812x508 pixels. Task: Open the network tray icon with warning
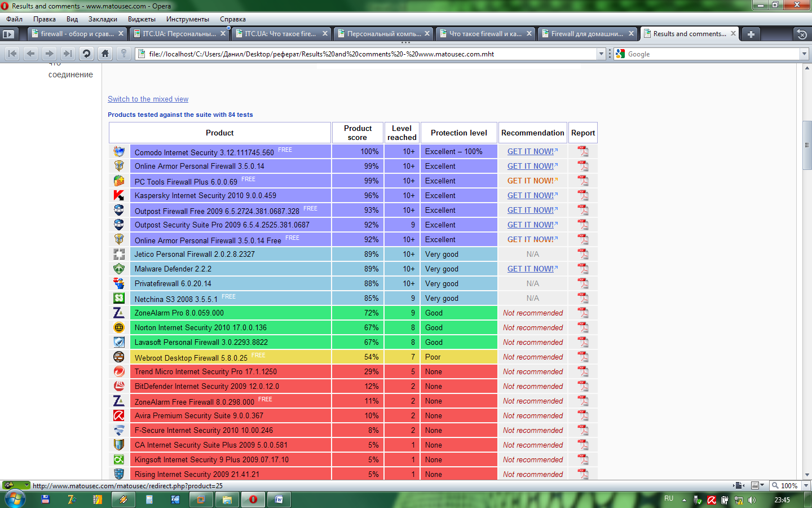point(738,500)
